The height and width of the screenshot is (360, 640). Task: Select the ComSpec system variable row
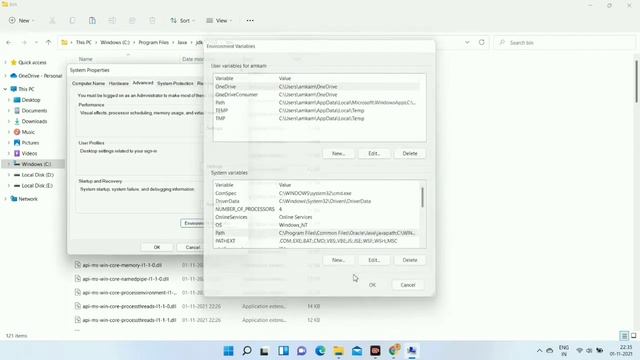(x=316, y=193)
